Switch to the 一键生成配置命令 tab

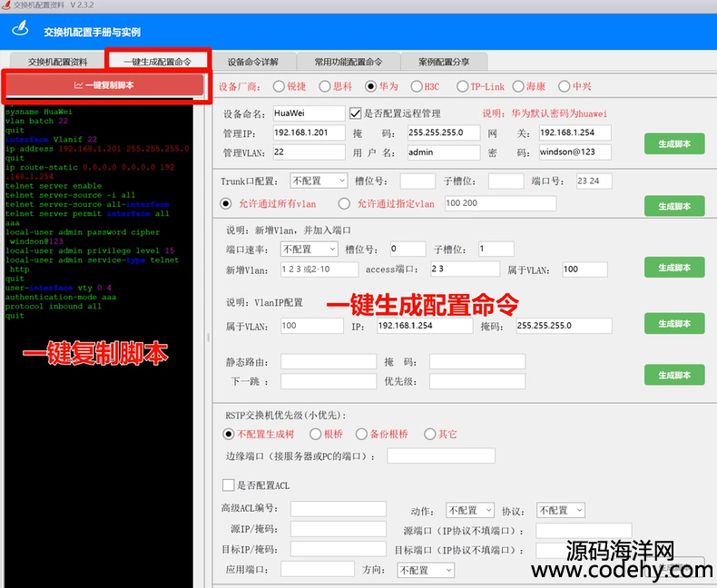click(x=157, y=62)
